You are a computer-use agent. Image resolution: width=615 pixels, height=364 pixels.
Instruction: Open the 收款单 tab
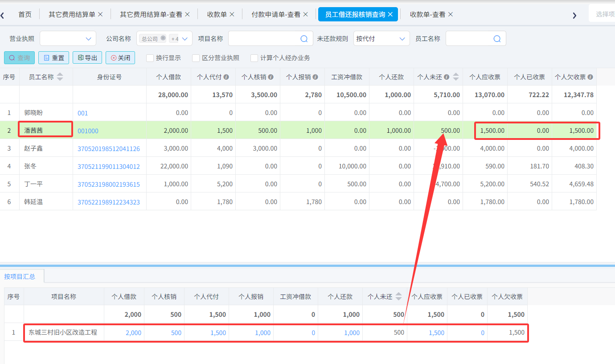(x=217, y=14)
